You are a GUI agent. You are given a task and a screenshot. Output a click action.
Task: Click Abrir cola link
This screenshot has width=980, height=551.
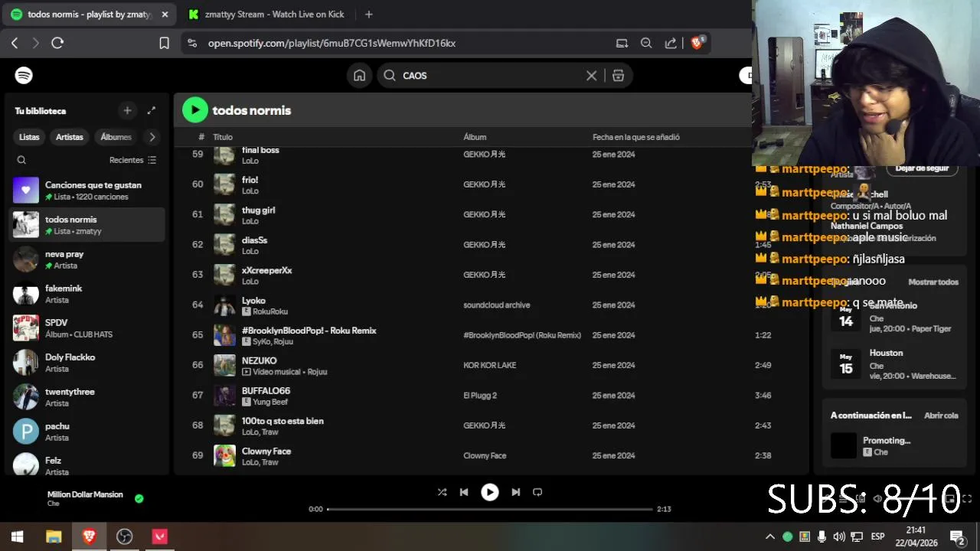tap(941, 416)
